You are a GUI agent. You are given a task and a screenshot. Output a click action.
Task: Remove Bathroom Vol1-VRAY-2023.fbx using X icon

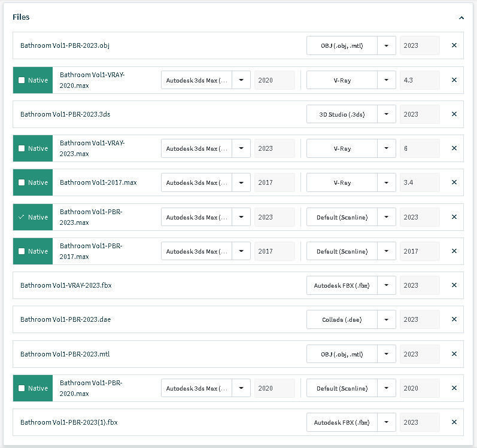454,285
